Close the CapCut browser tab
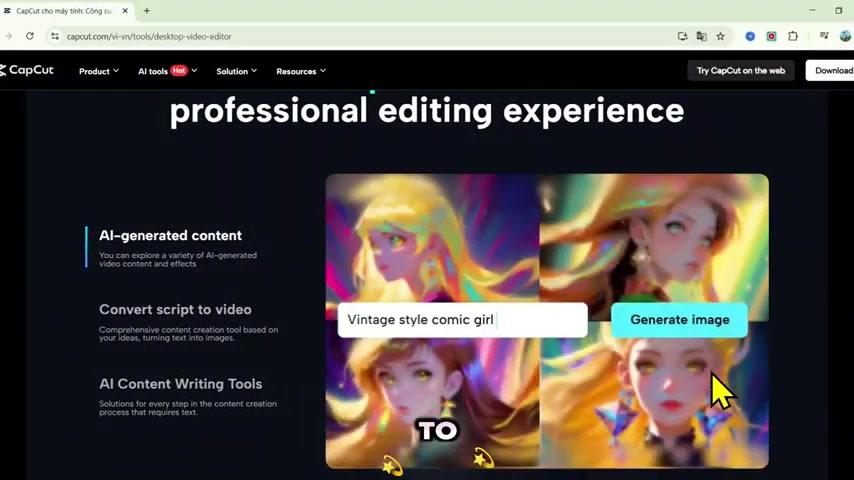The width and height of the screenshot is (854, 480). 125,10
